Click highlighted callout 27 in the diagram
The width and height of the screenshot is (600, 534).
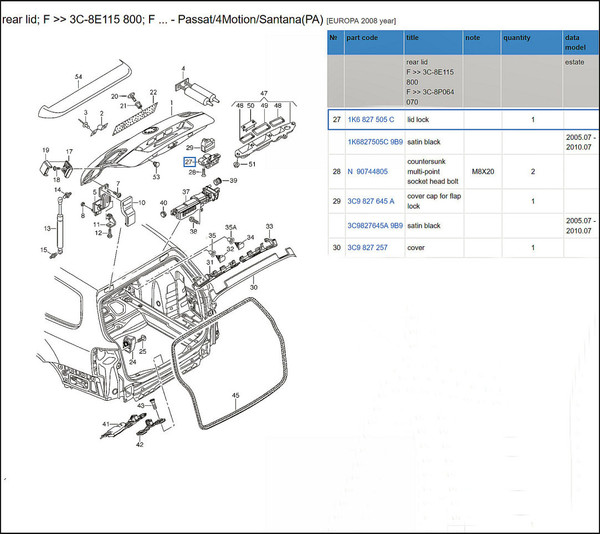pyautogui.click(x=189, y=161)
